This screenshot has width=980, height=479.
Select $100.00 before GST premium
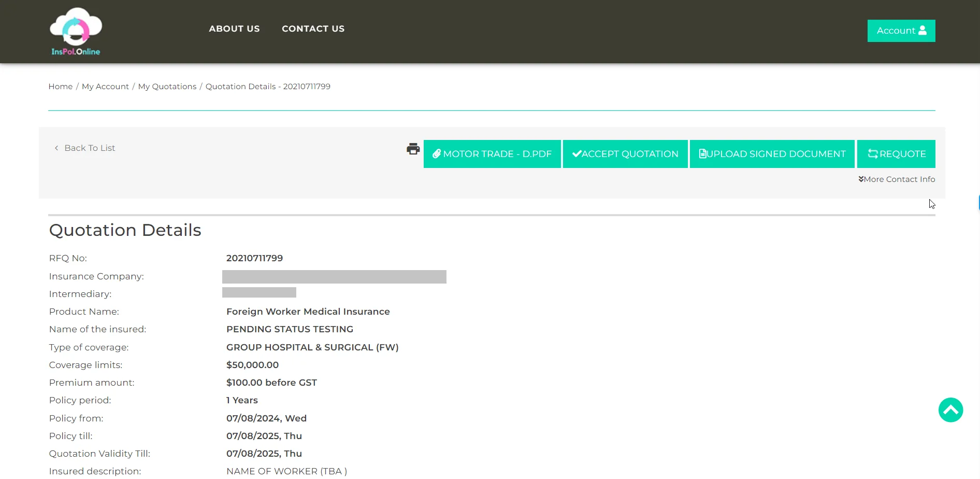pyautogui.click(x=271, y=383)
